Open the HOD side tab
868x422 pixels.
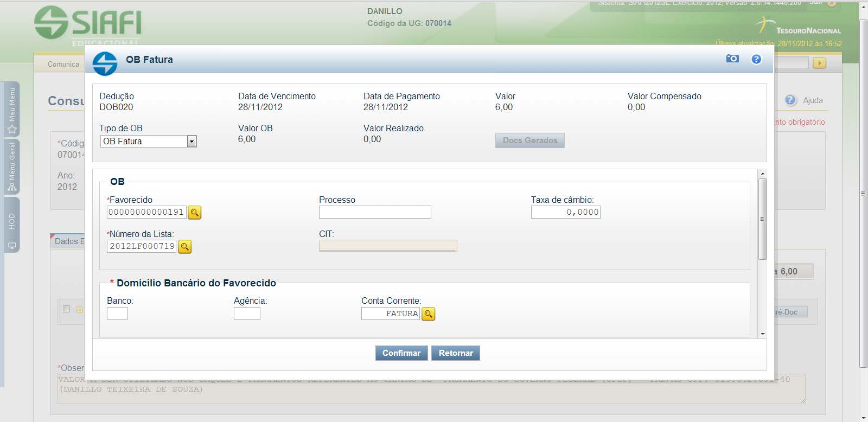(x=12, y=225)
